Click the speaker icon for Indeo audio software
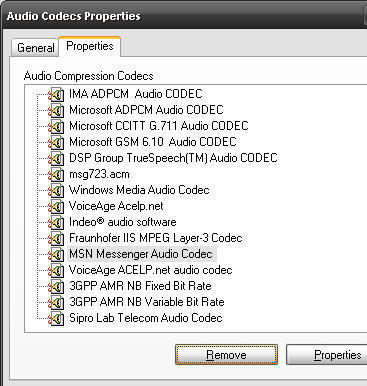The width and height of the screenshot is (367, 386). click(56, 222)
